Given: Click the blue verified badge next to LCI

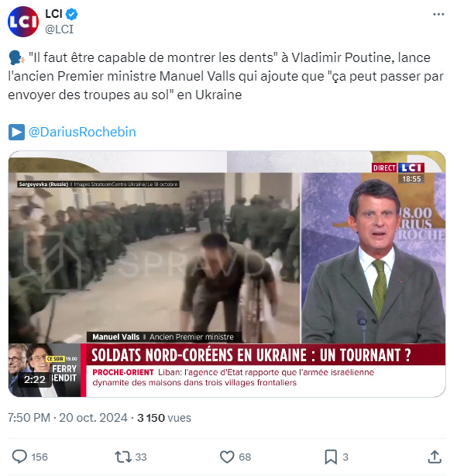Looking at the screenshot, I should pos(72,14).
